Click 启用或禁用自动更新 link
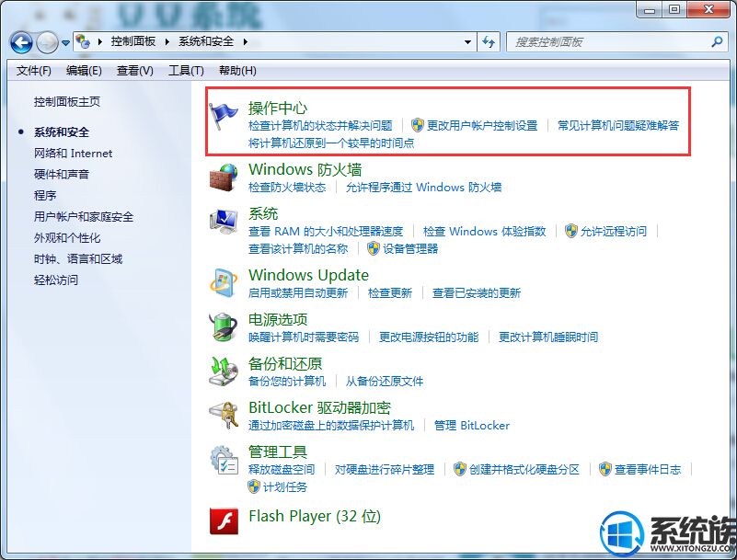The width and height of the screenshot is (737, 560). tap(298, 292)
